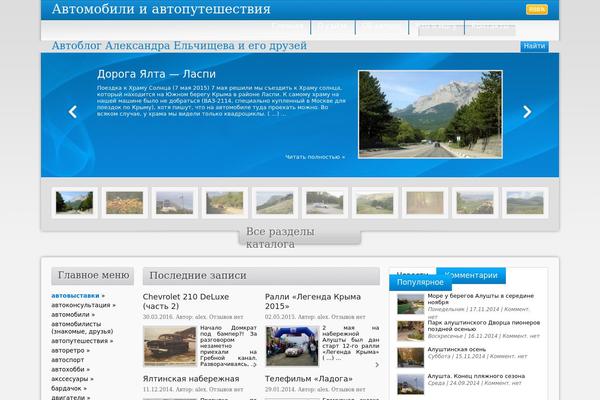Click subtitle Автоблог Александра Ельчищева и его друзей
This screenshot has height=400, width=600.
tap(179, 46)
